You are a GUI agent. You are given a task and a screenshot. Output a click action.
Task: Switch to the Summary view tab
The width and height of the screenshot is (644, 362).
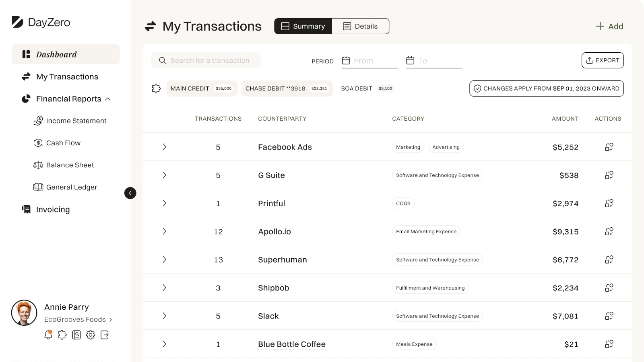coord(303,26)
